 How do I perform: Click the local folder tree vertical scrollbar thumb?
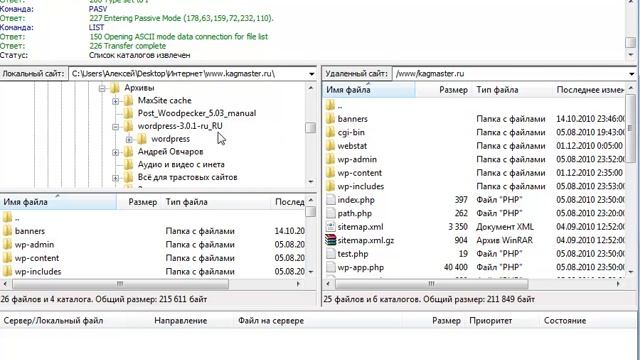(311, 128)
